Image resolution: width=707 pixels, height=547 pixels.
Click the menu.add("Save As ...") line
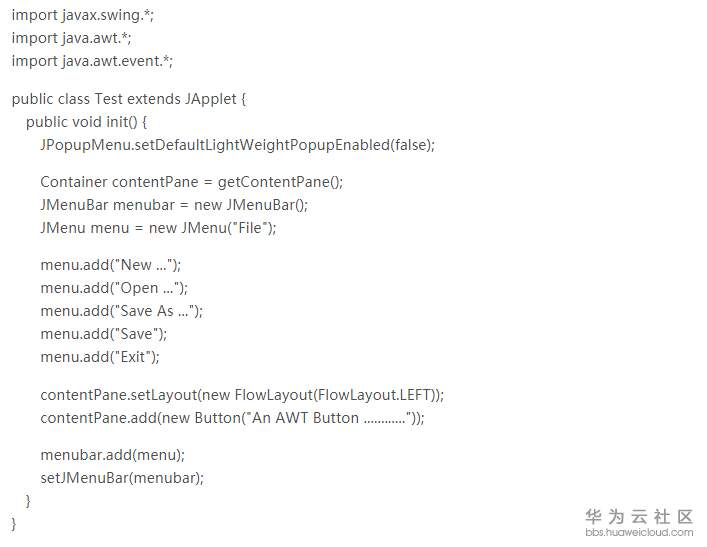point(121,311)
